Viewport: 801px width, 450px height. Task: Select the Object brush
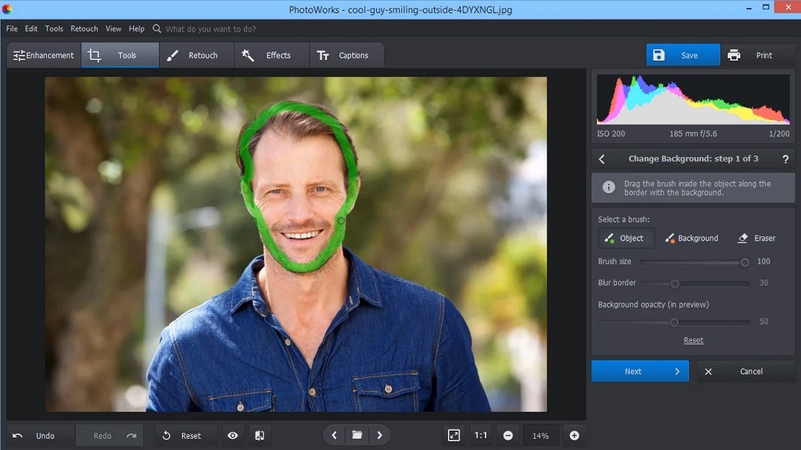tap(626, 238)
